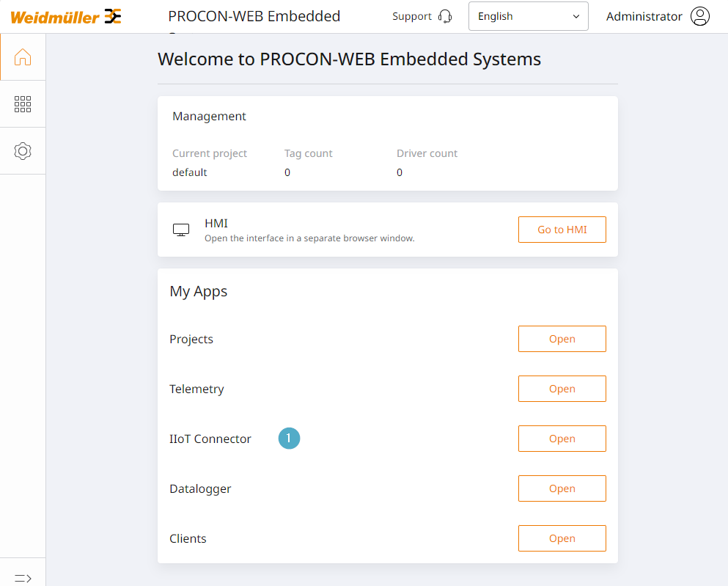Click the HMI monitor icon
Image resolution: width=728 pixels, height=586 pixels.
pyautogui.click(x=181, y=230)
